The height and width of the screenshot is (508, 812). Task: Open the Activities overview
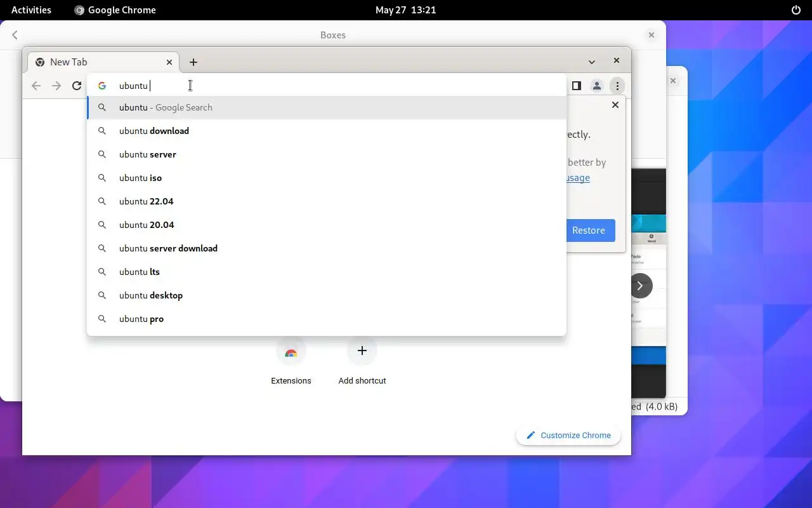tap(31, 10)
